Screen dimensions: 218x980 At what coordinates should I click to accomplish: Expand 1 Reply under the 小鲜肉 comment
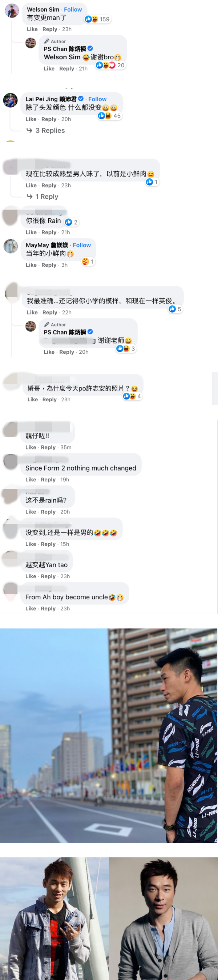[42, 197]
